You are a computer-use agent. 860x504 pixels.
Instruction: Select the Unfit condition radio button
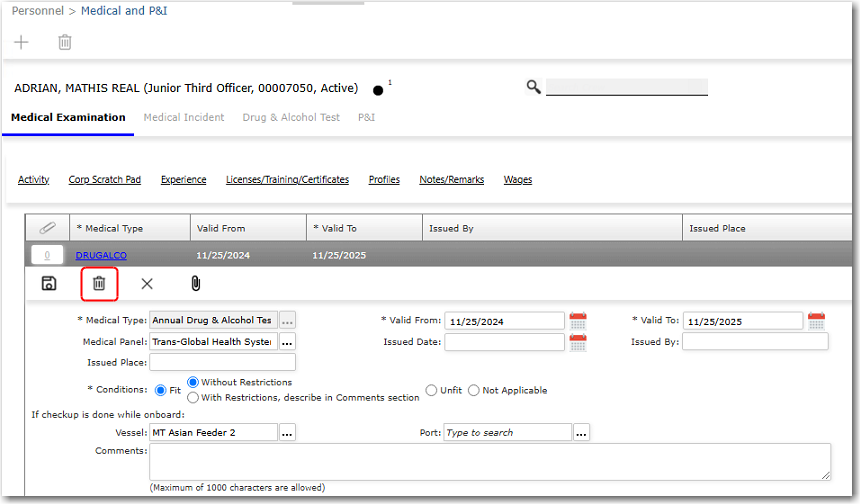431,390
